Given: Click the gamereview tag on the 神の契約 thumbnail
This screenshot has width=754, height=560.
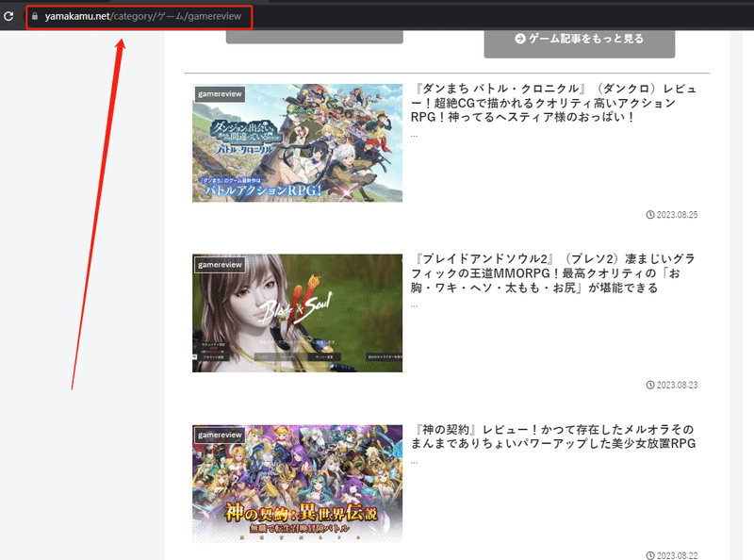Looking at the screenshot, I should (x=220, y=435).
